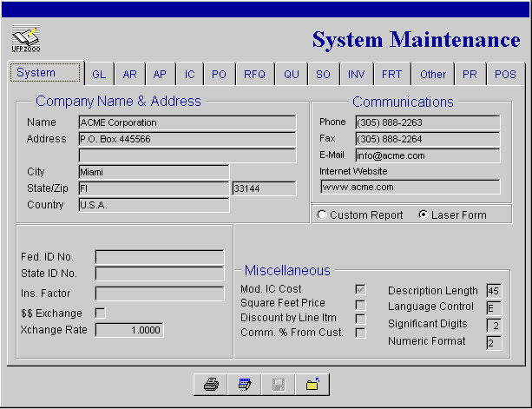Click the company Name field
The height and width of the screenshot is (409, 532).
[187, 122]
